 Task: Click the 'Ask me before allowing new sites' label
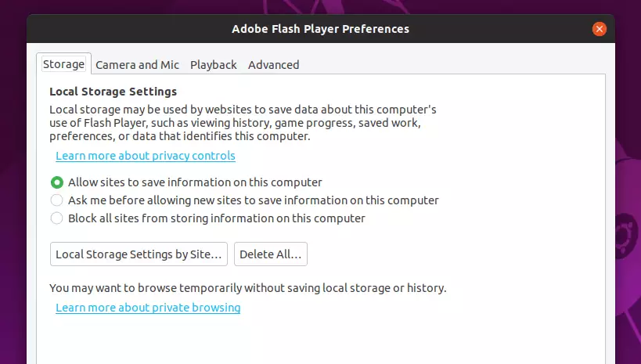coord(254,200)
